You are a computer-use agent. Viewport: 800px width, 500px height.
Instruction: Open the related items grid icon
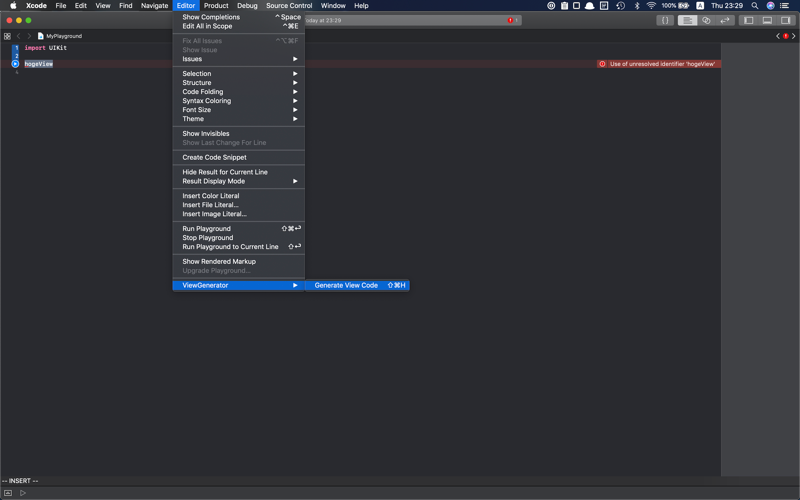coord(7,36)
